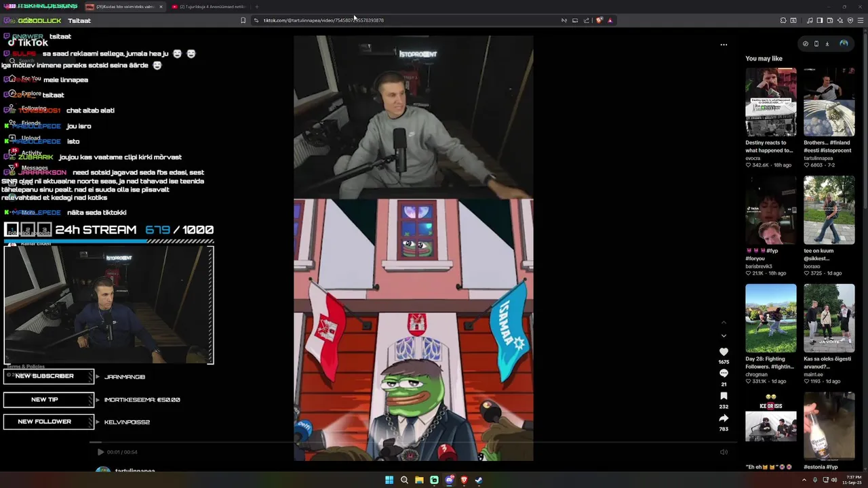Open Brave Shields lion icon
Image resolution: width=868 pixels, height=488 pixels.
tap(599, 20)
